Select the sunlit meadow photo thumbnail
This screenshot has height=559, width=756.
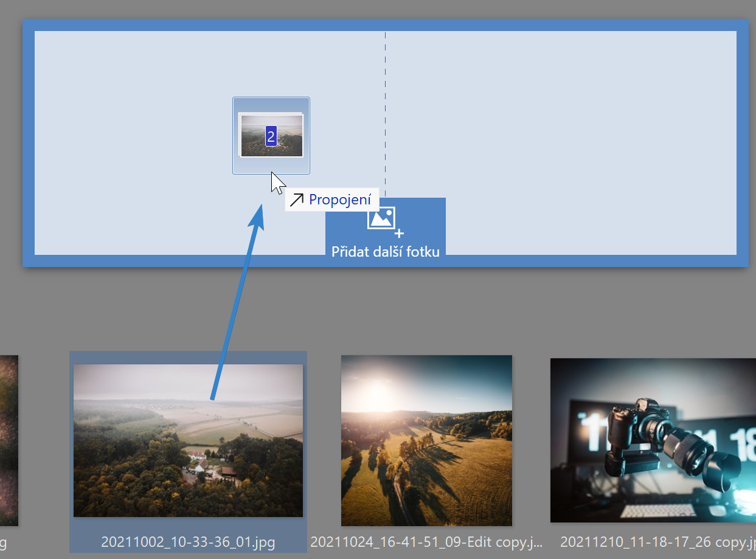click(x=426, y=440)
